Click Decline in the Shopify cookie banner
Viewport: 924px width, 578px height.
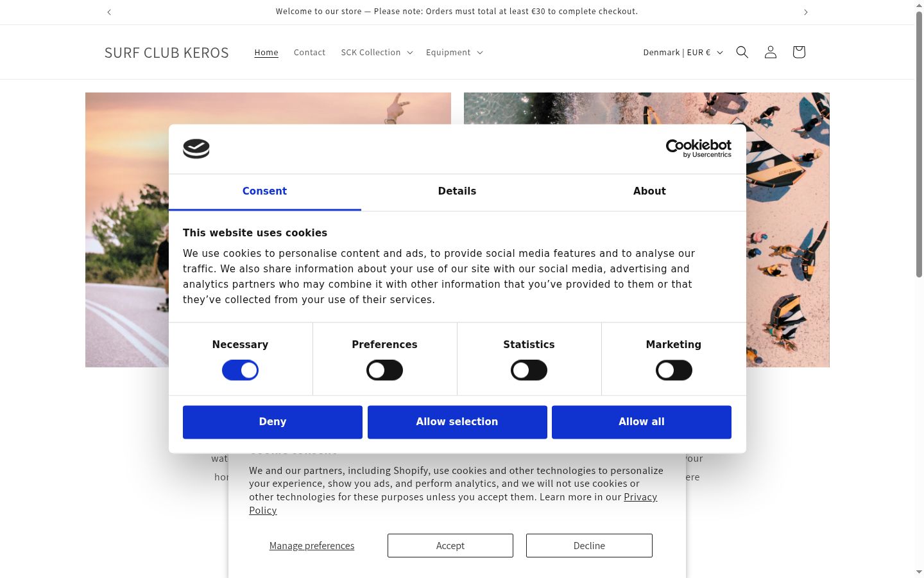coord(589,545)
